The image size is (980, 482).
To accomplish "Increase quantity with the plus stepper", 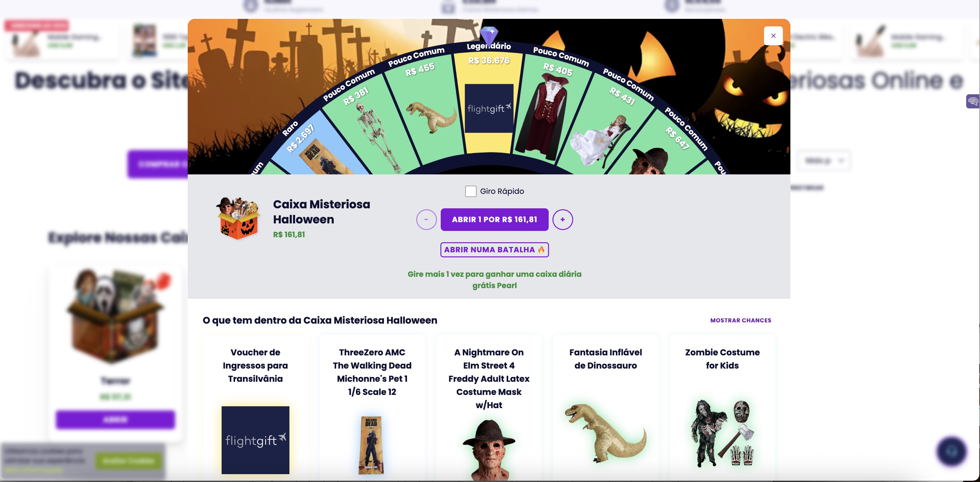I will (563, 219).
